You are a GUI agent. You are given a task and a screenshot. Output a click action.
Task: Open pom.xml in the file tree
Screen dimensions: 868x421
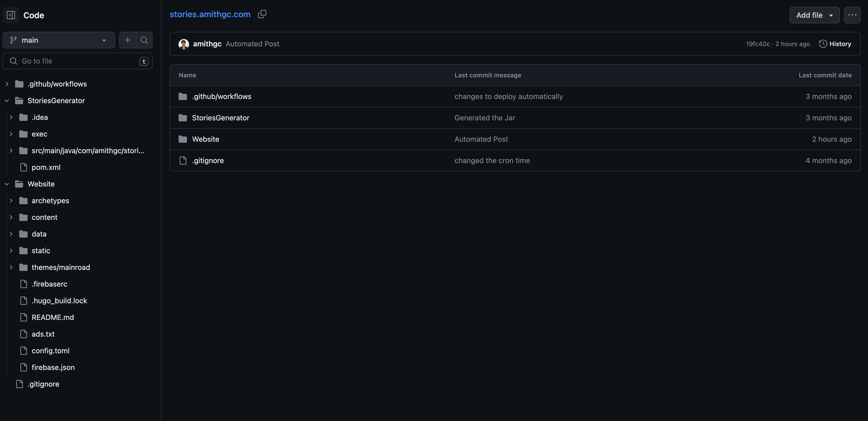coord(46,167)
